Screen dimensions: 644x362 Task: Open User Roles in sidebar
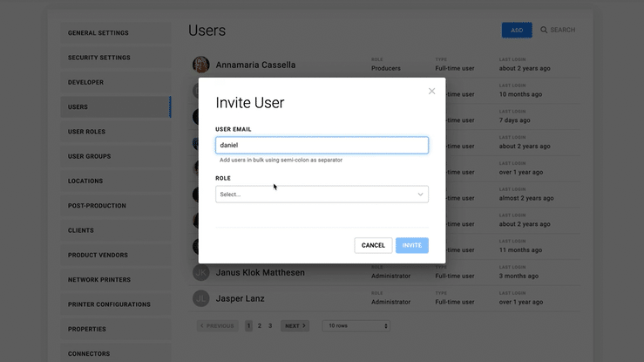click(x=116, y=132)
